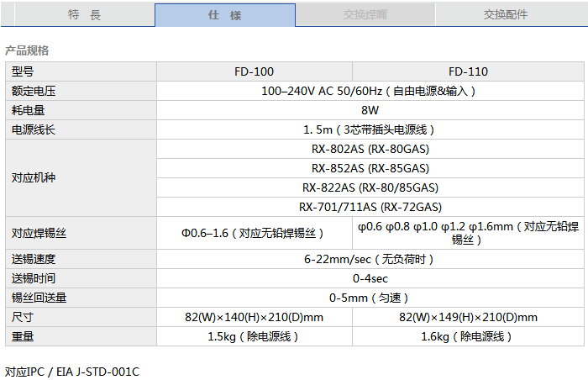Click the 电源线长 row label
This screenshot has height=380, width=588.
coord(81,130)
